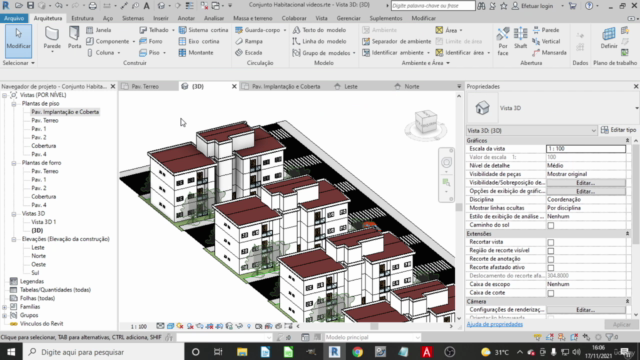The image size is (640, 360).
Task: Enable Recorte de anotação checkbox
Action: point(551,259)
